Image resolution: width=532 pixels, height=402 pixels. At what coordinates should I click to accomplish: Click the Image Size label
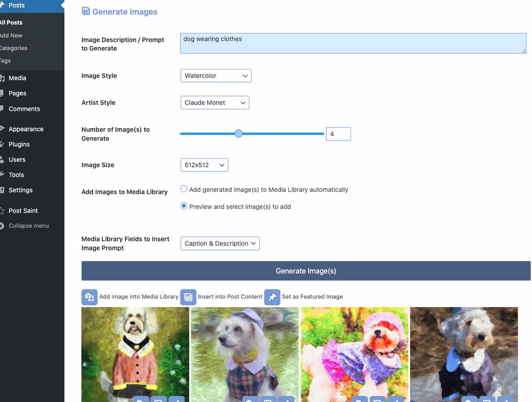click(98, 165)
